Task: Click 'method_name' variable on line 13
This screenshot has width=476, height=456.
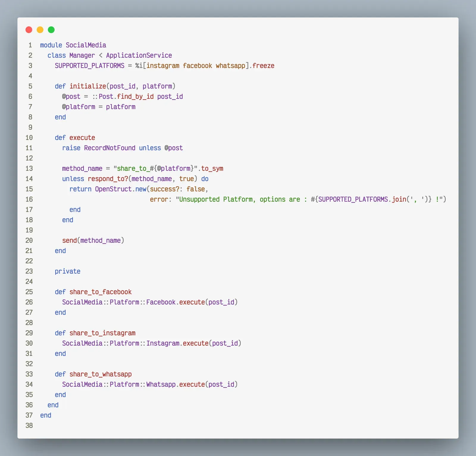Action: click(x=82, y=169)
